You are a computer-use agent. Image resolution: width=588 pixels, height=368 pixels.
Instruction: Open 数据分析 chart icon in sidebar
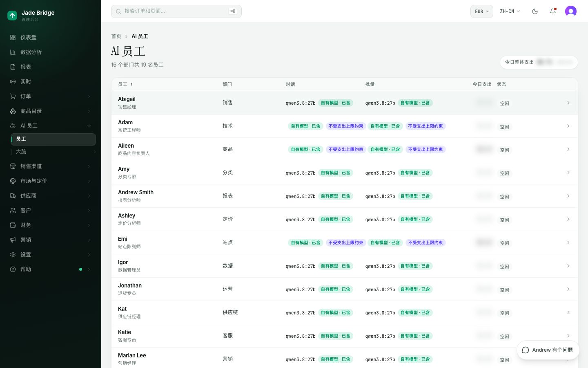13,52
